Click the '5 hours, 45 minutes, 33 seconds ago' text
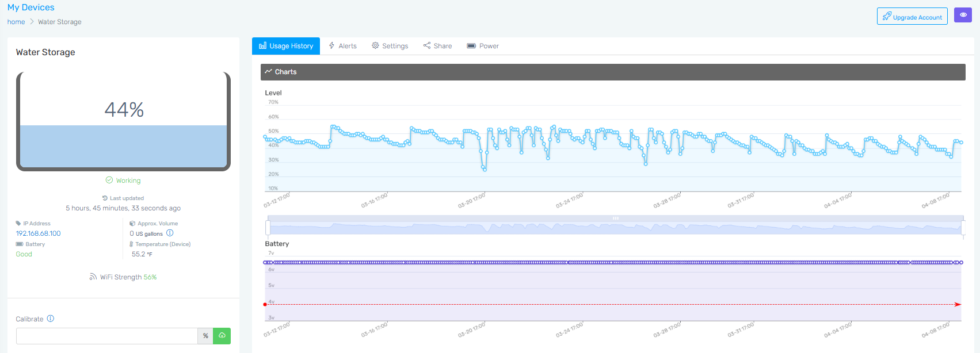The image size is (980, 353). pyautogui.click(x=123, y=208)
